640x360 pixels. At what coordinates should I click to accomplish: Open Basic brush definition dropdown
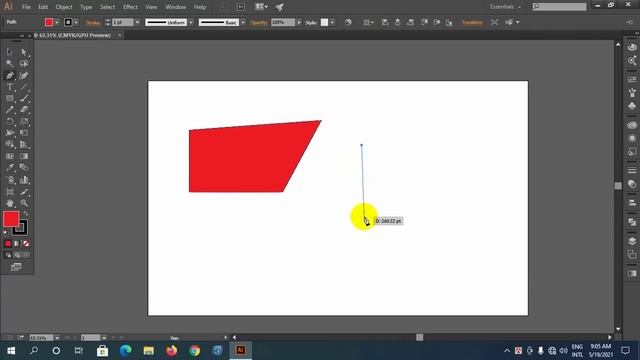coord(243,22)
